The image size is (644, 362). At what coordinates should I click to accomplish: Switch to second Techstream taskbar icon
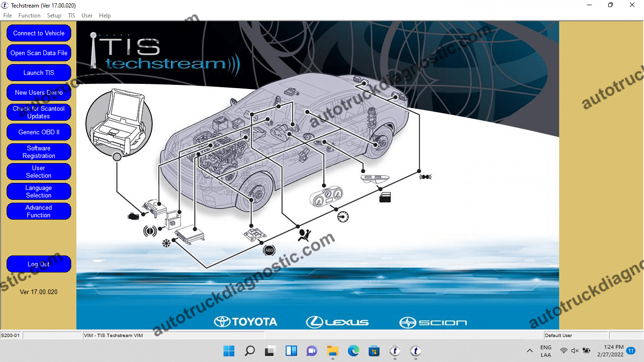pos(415,351)
